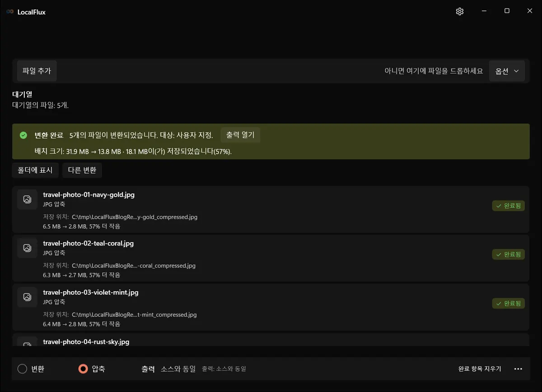
Task: Click the 대기열 heading
Action: (22, 95)
